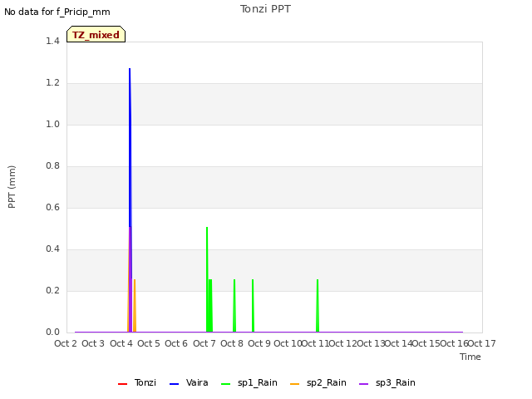Click the 0.2 y-axis tick label

52,290
